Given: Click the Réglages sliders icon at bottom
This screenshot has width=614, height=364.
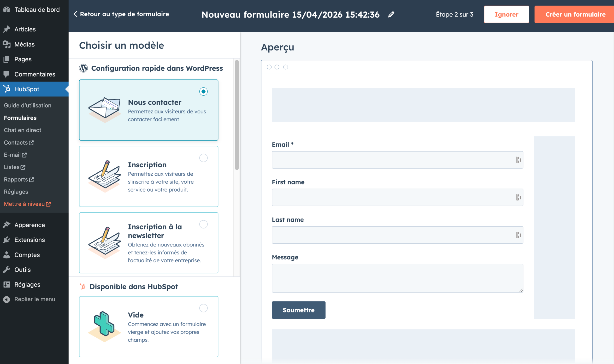Looking at the screenshot, I should pos(7,285).
